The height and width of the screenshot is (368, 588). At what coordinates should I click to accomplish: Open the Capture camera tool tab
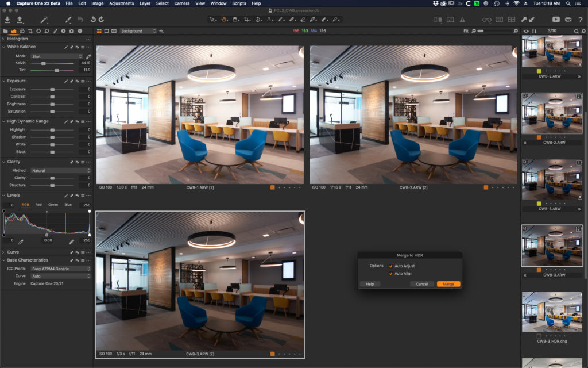point(72,31)
